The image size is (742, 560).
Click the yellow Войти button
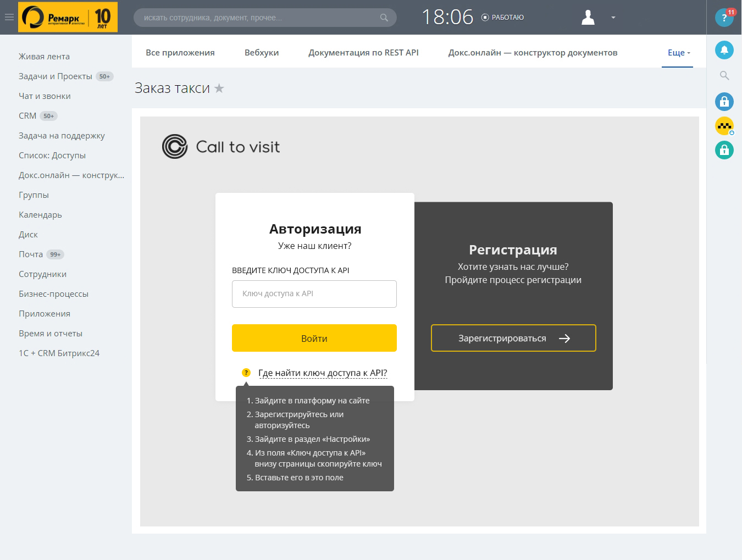click(x=314, y=338)
